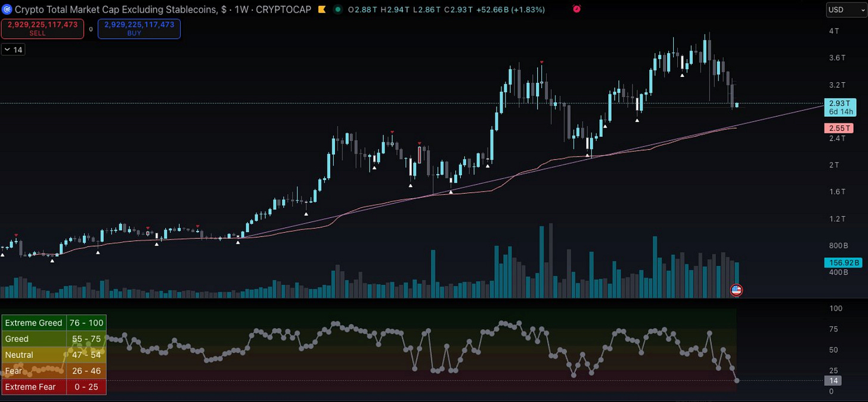This screenshot has width=868, height=402.
Task: Click the 1.2 T price axis label
Action: (838, 219)
